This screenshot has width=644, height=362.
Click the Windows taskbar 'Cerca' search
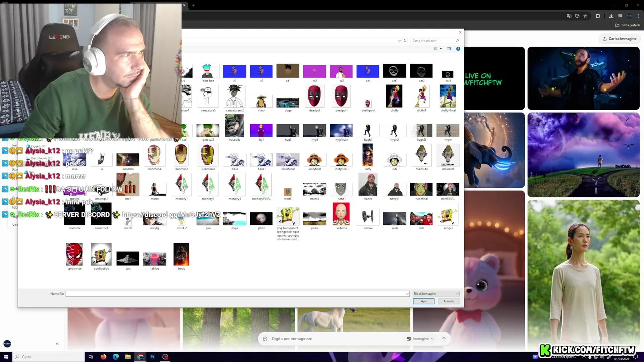[x=48, y=357]
